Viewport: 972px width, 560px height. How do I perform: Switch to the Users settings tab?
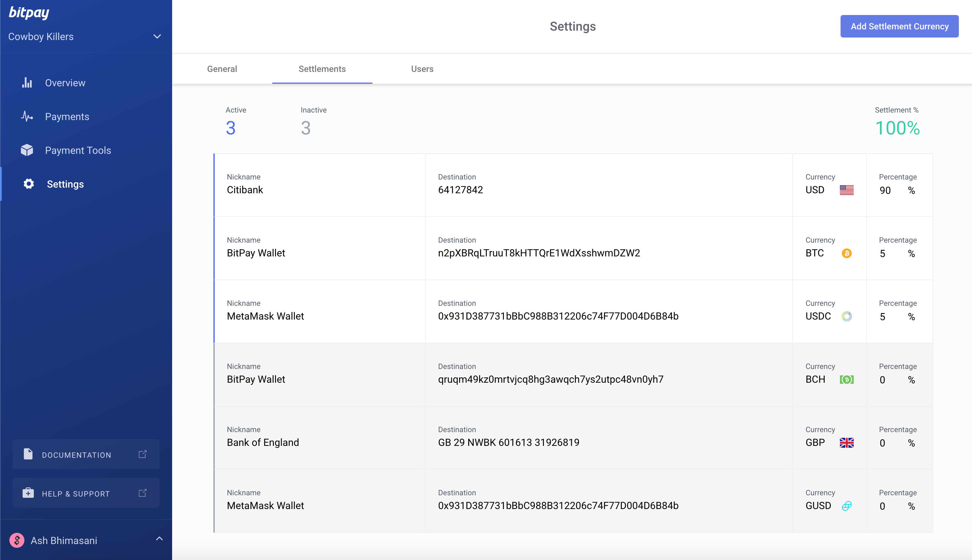[x=421, y=69]
